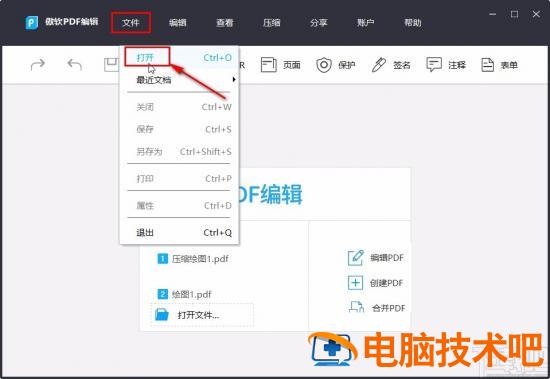Close the PDF editor window
The width and height of the screenshot is (550, 379).
(536, 14)
